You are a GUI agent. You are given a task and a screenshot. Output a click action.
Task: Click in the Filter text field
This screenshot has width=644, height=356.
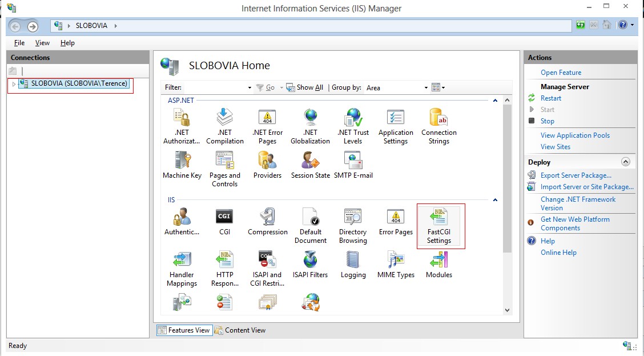pos(215,87)
